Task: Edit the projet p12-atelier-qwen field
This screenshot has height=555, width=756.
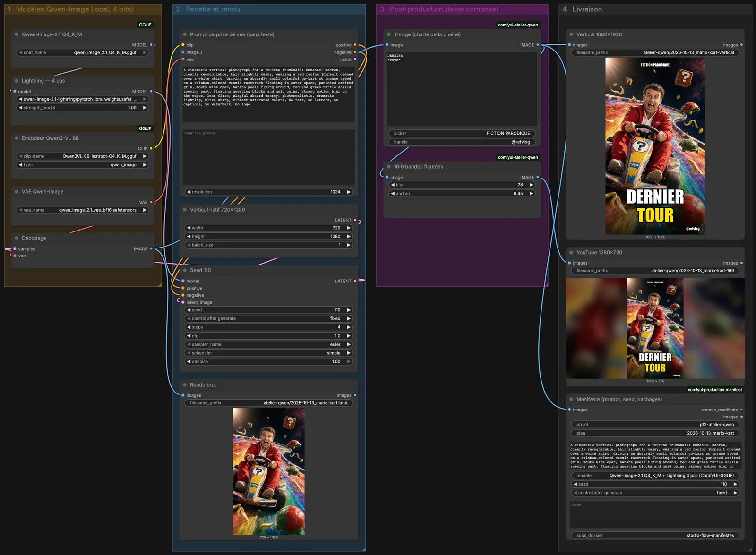Action: click(x=655, y=425)
